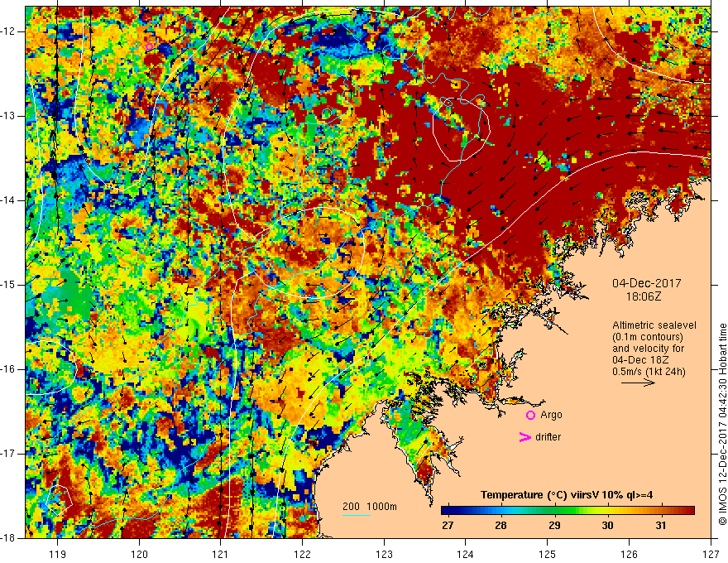Click the latitude axis label -17
Viewport: 728px width, 563px height.
[8, 454]
